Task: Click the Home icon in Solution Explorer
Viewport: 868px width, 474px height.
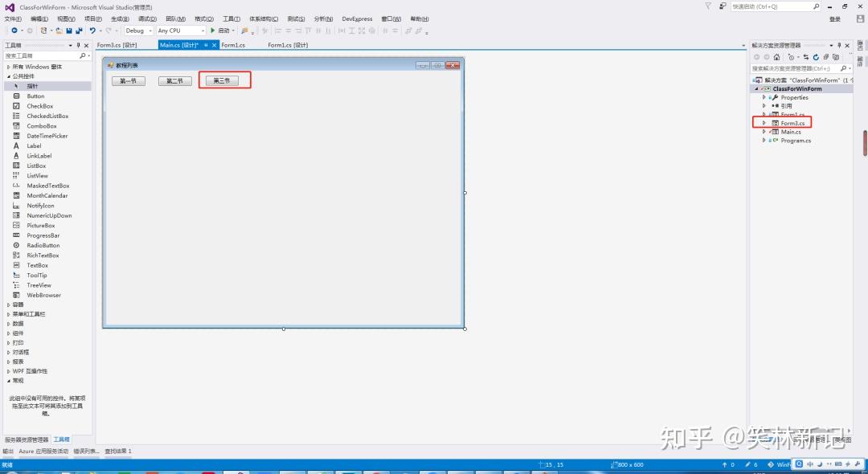Action: tap(776, 57)
